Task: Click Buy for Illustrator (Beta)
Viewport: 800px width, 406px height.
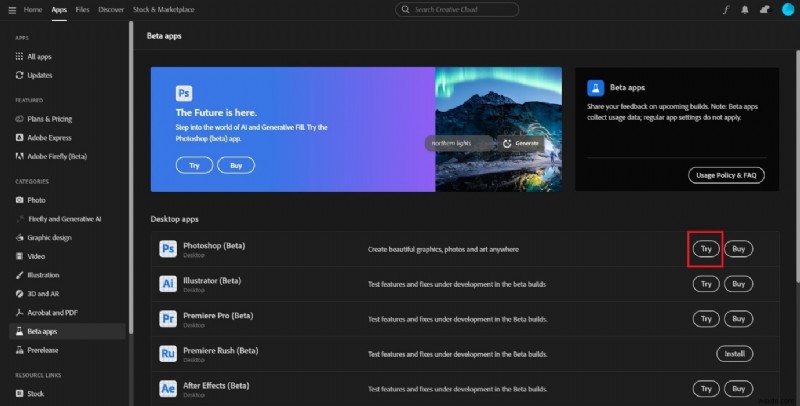Action: click(738, 284)
